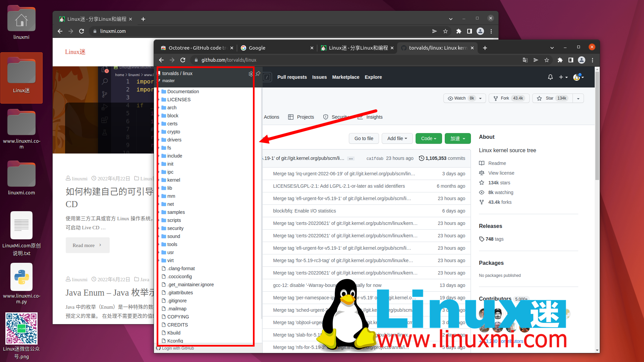Open Star lists dropdown arrow
The image size is (644, 362).
(x=578, y=98)
